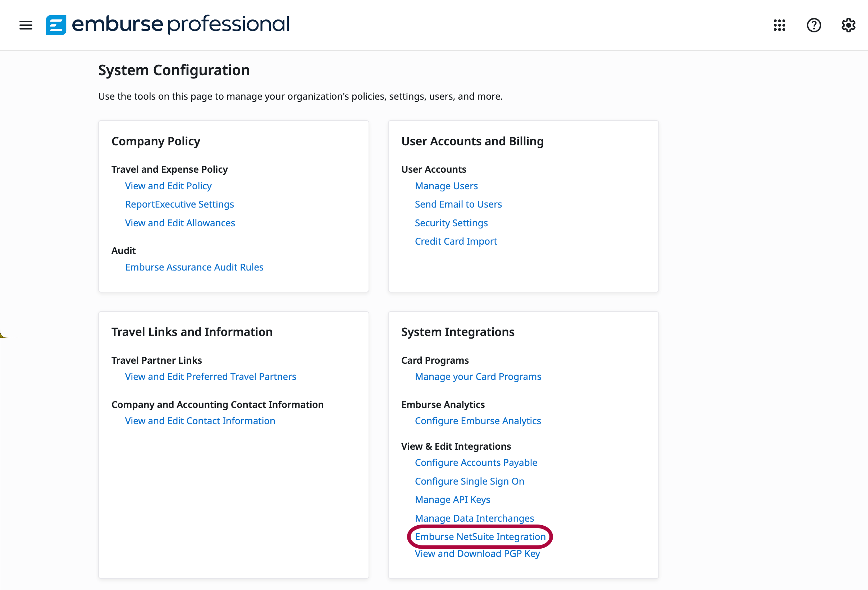Click the User Accounts subheading
This screenshot has width=868, height=590.
pos(433,169)
